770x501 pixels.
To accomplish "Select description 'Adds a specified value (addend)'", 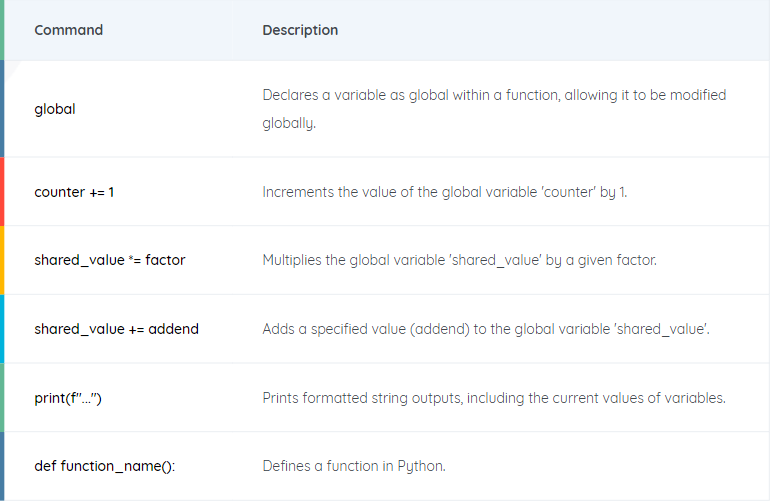I will pyautogui.click(x=486, y=329).
